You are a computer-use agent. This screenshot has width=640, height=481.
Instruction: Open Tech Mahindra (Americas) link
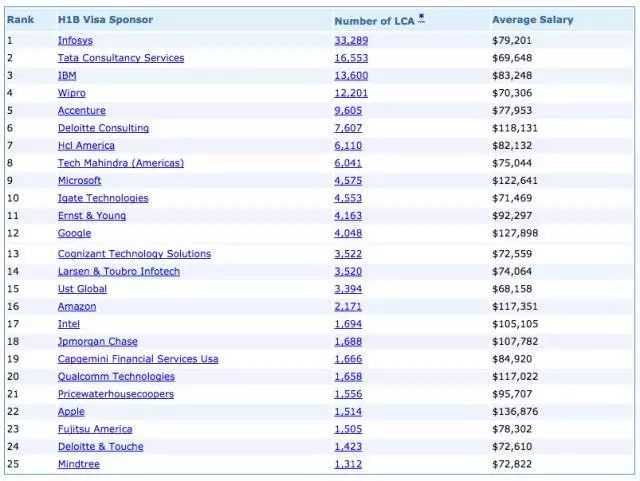[x=121, y=163]
